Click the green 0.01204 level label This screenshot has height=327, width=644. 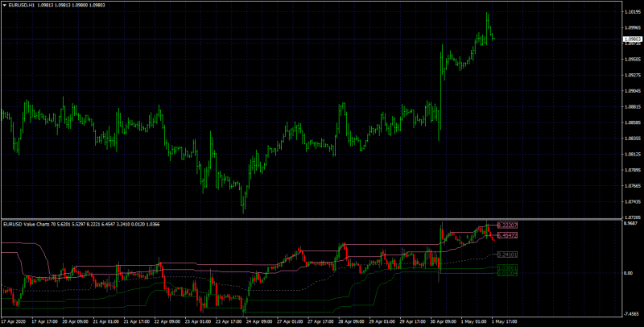tap(507, 273)
